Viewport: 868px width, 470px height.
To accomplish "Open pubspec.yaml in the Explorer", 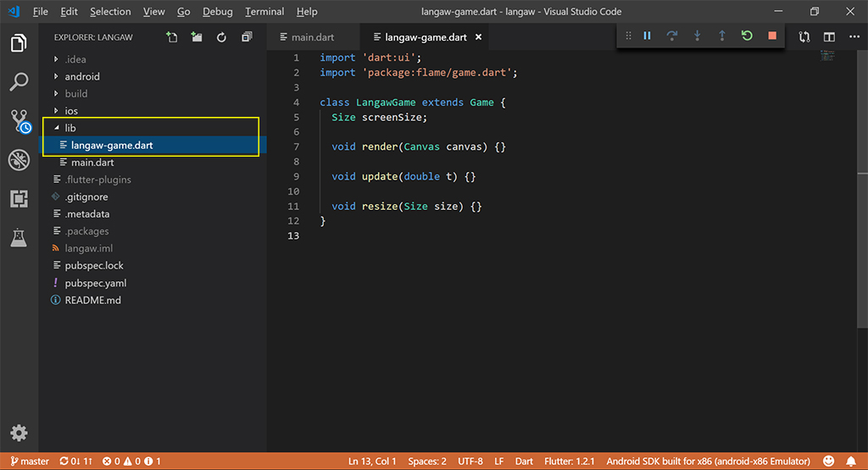I will (95, 283).
